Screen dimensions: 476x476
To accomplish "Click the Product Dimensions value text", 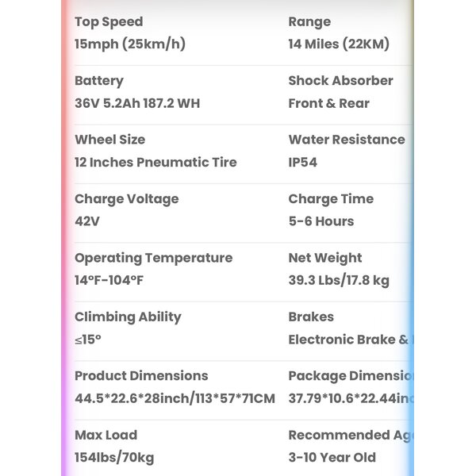I will [175, 398].
